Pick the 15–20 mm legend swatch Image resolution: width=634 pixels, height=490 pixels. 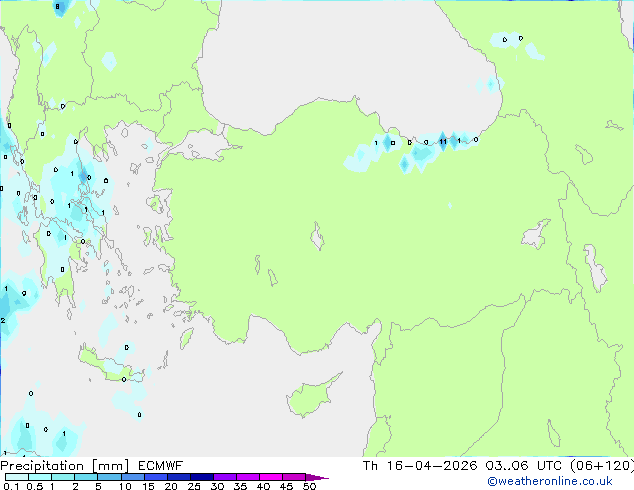click(x=156, y=477)
